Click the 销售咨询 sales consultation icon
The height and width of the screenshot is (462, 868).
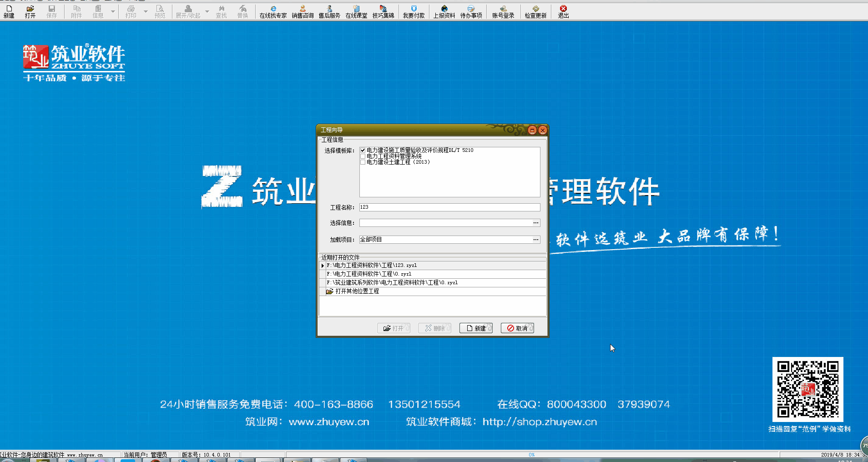303,11
